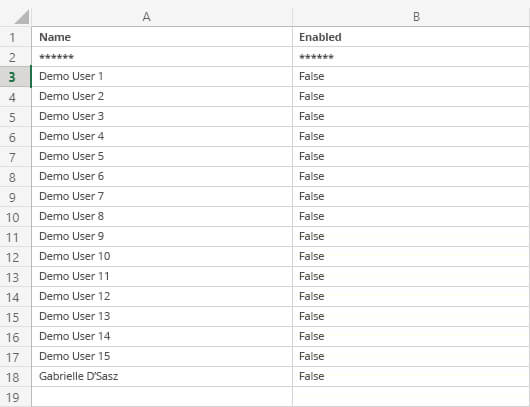Select empty cell A19
Screen dimensions: 530x407
click(x=162, y=397)
